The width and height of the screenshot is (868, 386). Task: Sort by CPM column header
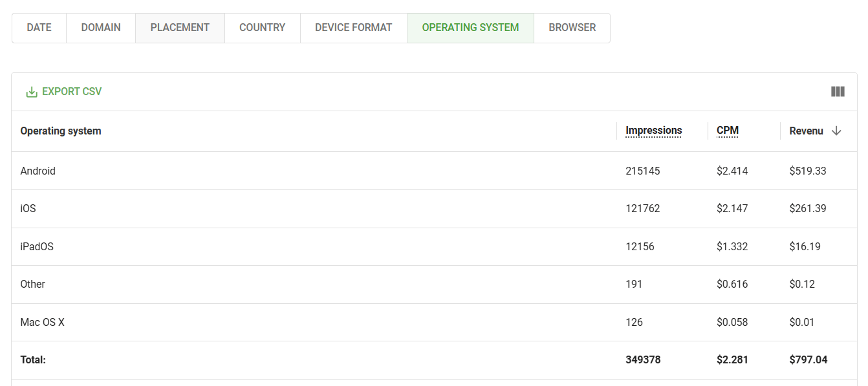point(728,131)
